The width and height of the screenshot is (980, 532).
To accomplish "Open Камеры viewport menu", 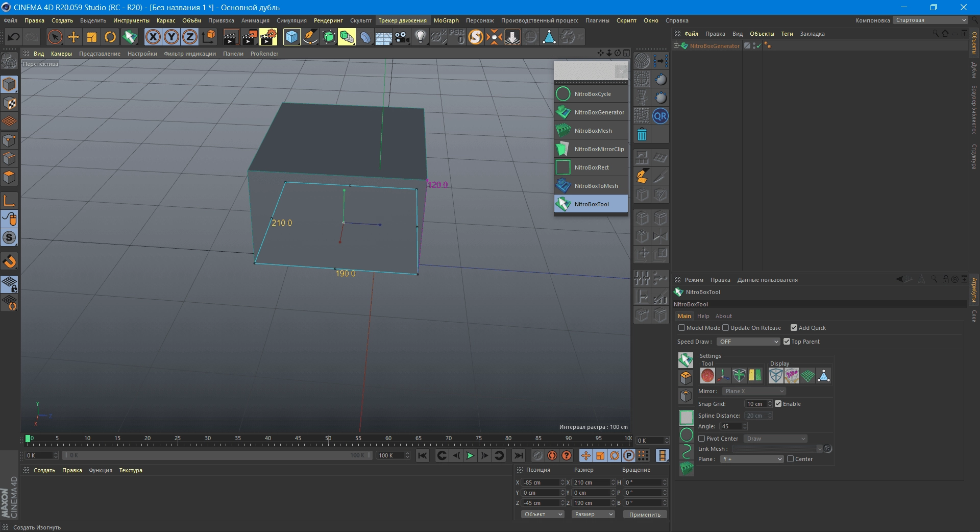I will (x=61, y=54).
